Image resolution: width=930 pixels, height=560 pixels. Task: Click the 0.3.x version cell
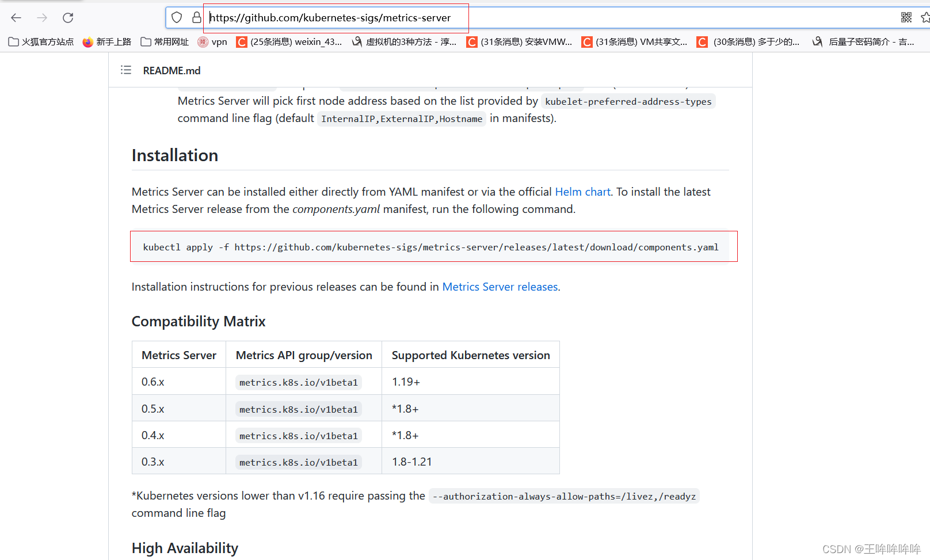pos(179,462)
